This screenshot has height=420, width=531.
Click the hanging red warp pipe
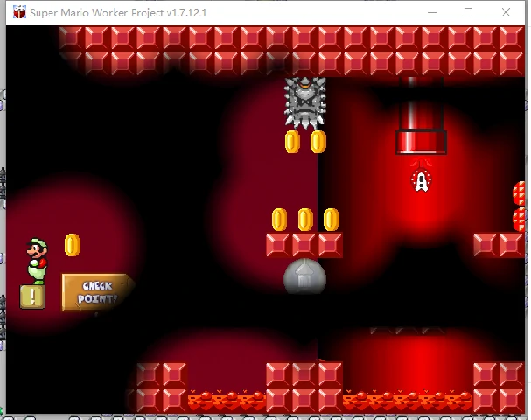tap(421, 115)
